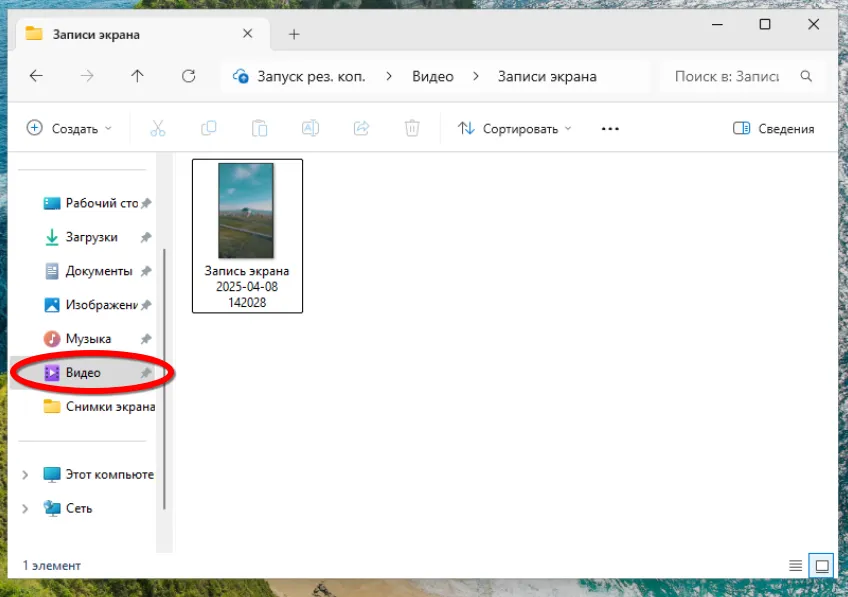Open Загрузки folder in sidebar
This screenshot has width=848, height=597.
pyautogui.click(x=91, y=237)
